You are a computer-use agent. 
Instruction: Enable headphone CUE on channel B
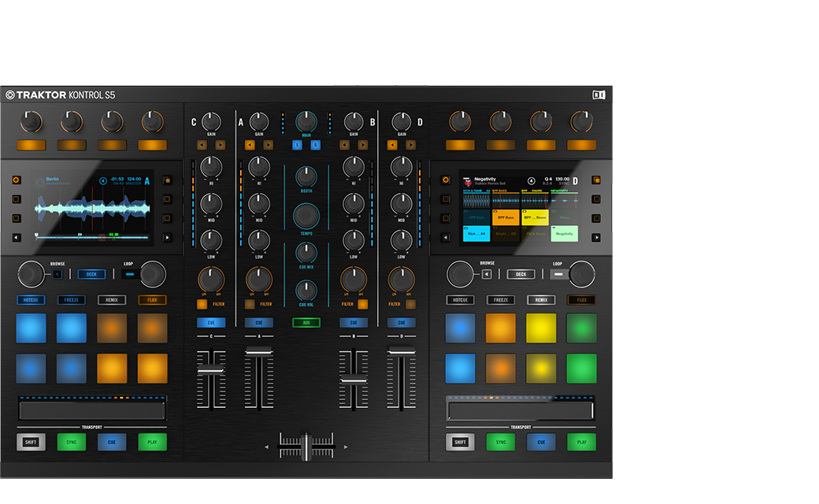354,323
